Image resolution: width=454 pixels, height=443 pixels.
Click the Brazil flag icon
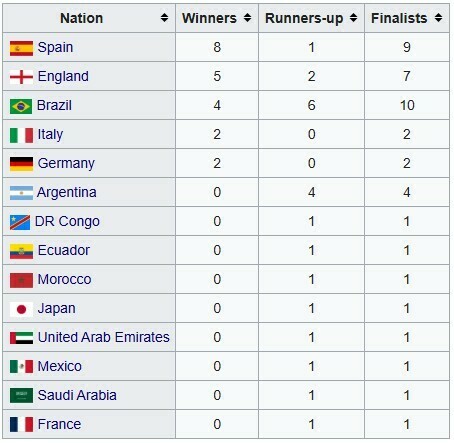point(21,106)
